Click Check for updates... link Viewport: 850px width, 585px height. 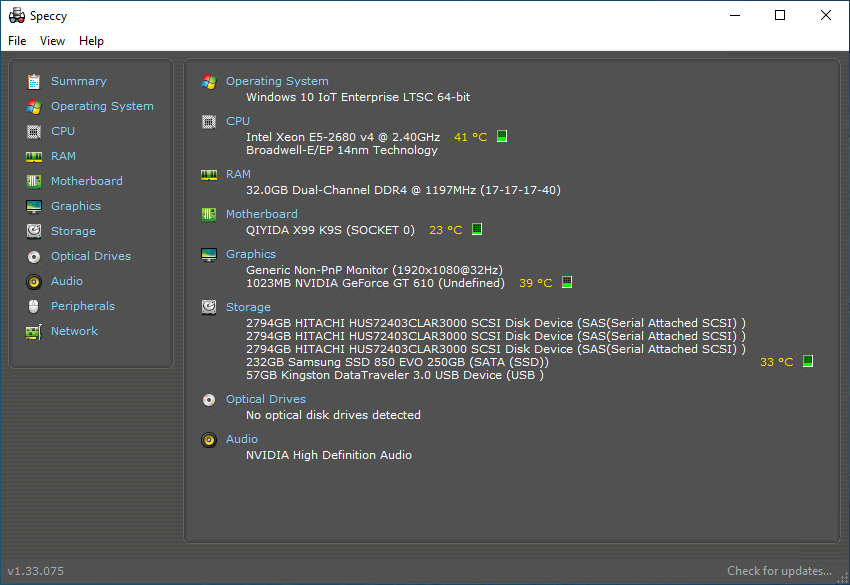click(779, 571)
